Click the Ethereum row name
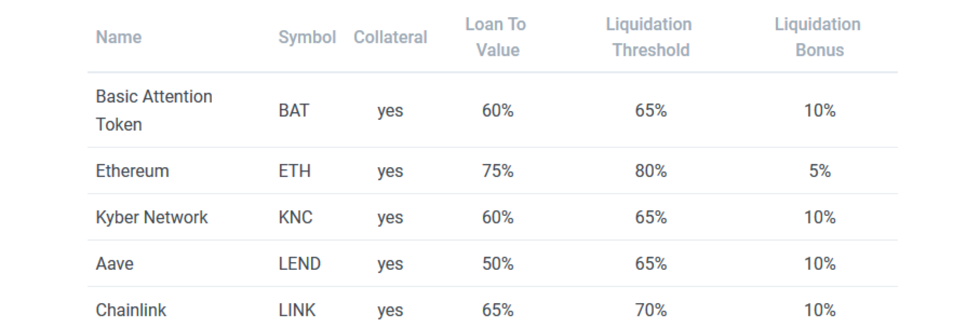This screenshot has height=328, width=980. click(x=132, y=171)
